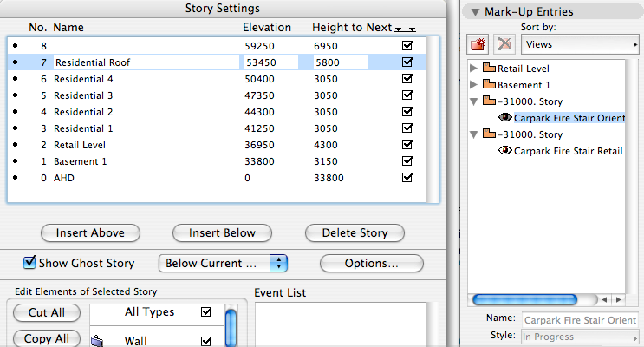The width and height of the screenshot is (644, 347).
Task: Click the bullet marker of the AHD story
Action: pyautogui.click(x=16, y=178)
